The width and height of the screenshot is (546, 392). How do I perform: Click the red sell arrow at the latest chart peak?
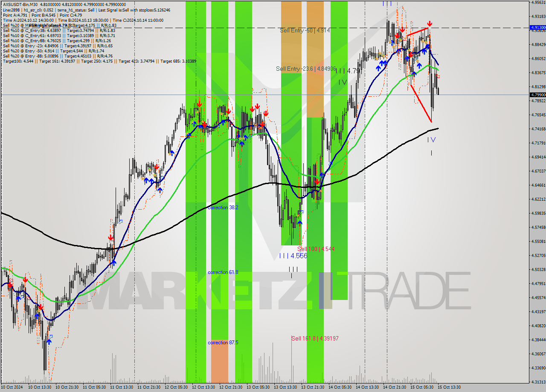[x=430, y=24]
